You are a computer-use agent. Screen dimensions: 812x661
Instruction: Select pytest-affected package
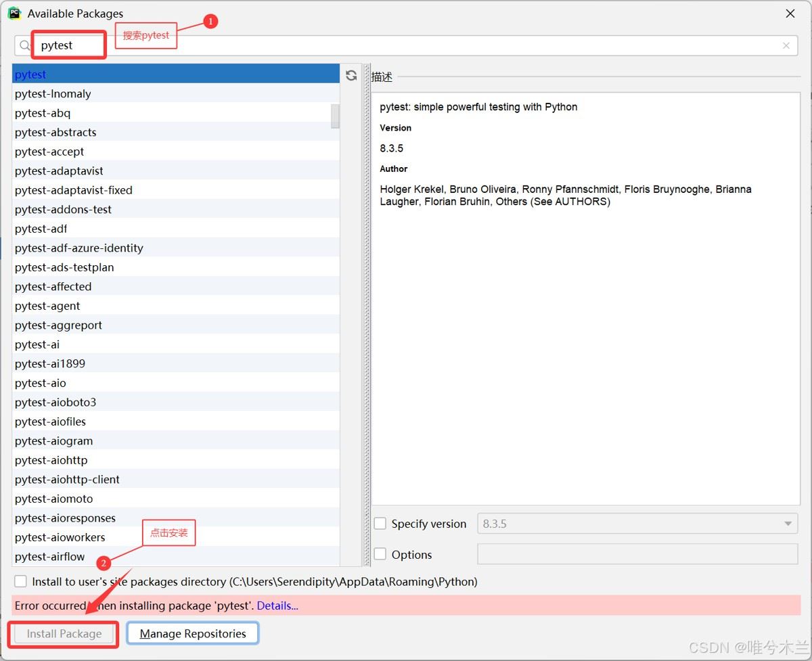click(x=176, y=287)
